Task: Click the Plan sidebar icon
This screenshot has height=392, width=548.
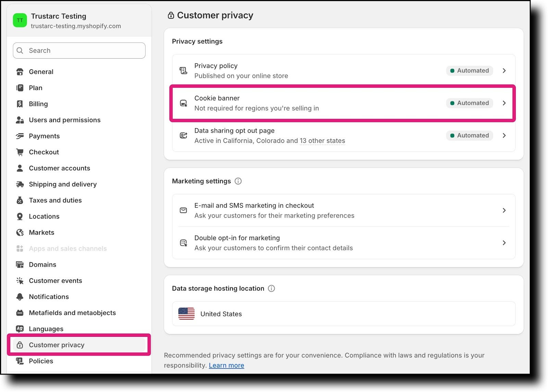Action: click(x=20, y=88)
